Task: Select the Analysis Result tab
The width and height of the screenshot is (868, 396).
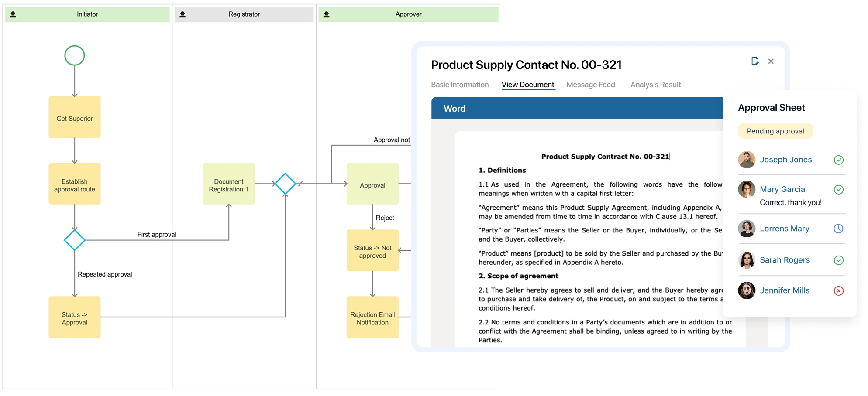Action: tap(655, 85)
